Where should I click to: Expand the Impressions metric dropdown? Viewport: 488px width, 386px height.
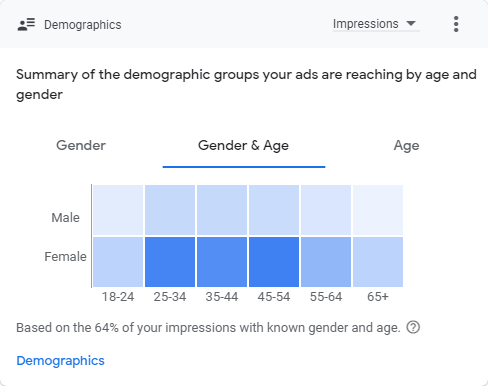tap(376, 24)
